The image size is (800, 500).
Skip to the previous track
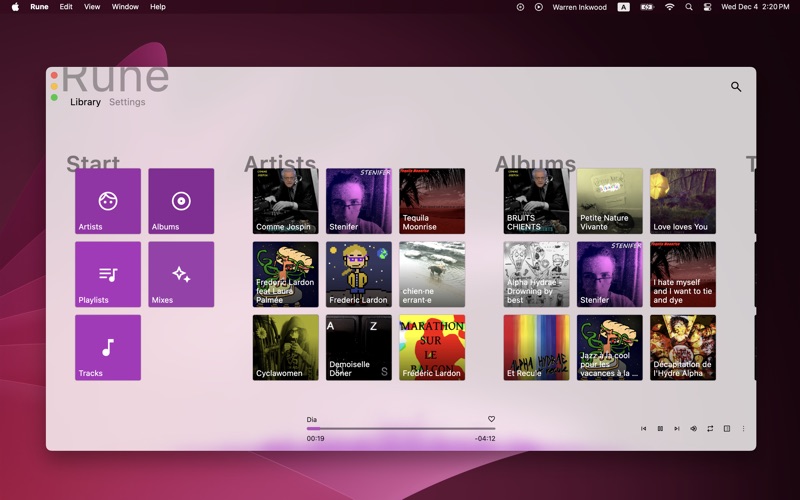pyautogui.click(x=643, y=429)
